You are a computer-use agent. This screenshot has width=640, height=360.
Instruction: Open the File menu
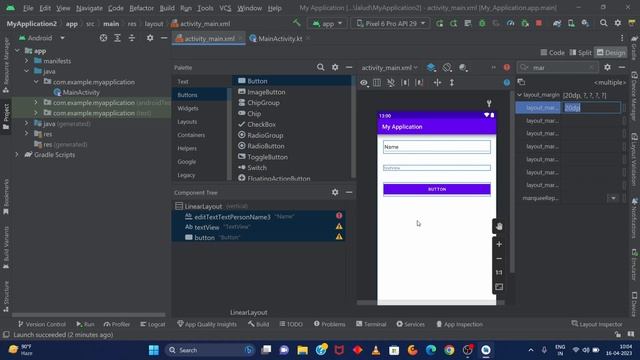(28, 8)
